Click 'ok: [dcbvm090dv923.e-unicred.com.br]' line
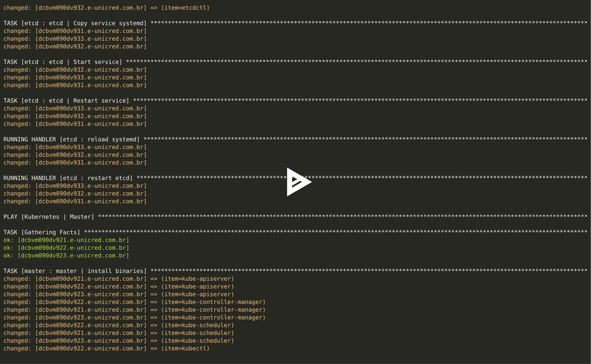The image size is (591, 364). (x=66, y=256)
